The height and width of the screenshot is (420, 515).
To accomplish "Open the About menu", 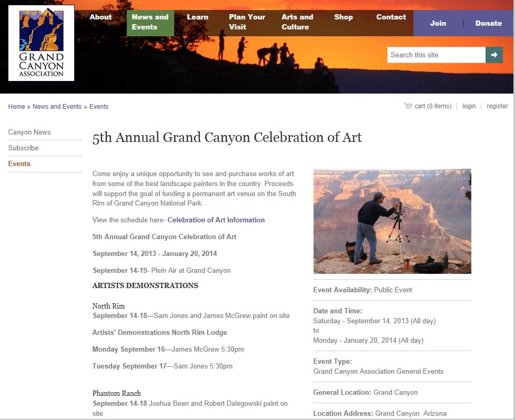I will click(100, 17).
